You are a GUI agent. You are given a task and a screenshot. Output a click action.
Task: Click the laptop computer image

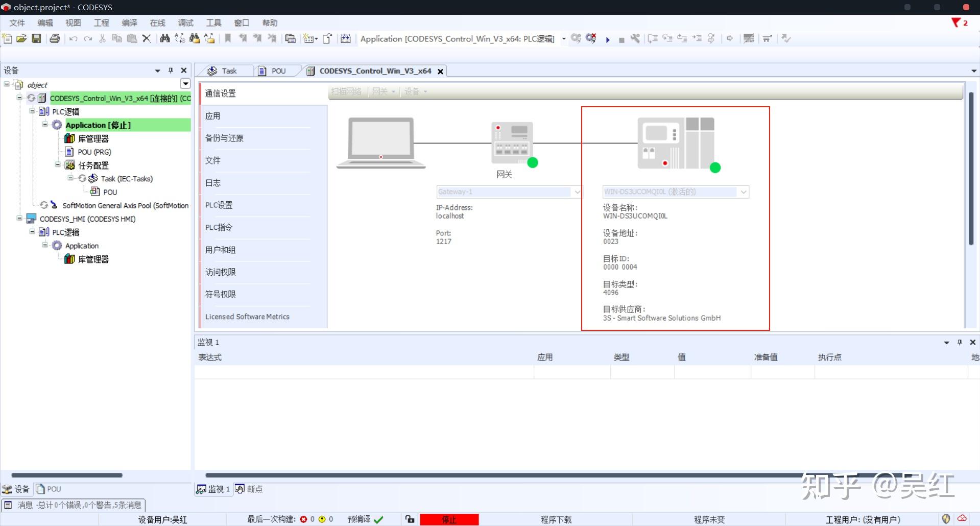(x=381, y=143)
